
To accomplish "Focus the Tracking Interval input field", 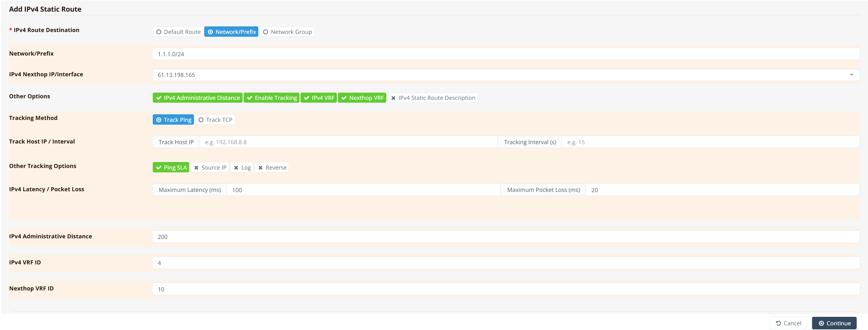I will (710, 142).
